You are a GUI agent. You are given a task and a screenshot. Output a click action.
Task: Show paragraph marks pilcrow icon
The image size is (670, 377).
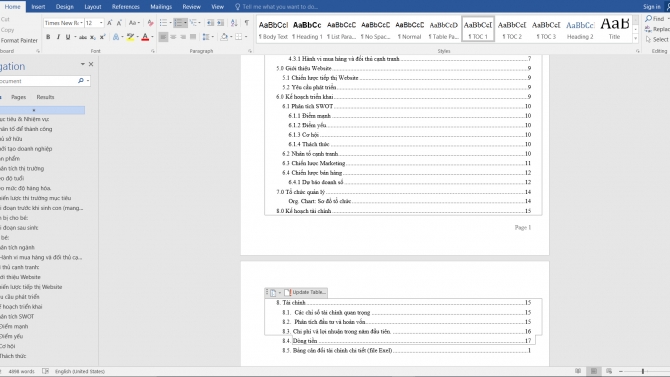point(247,23)
